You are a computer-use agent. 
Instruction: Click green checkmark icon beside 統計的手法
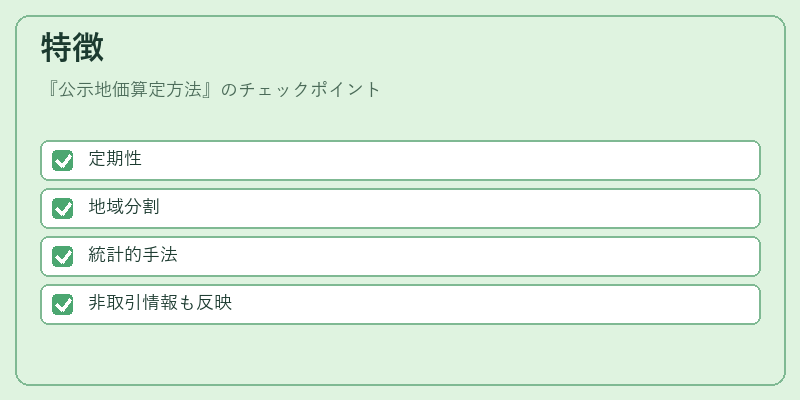coord(63,256)
